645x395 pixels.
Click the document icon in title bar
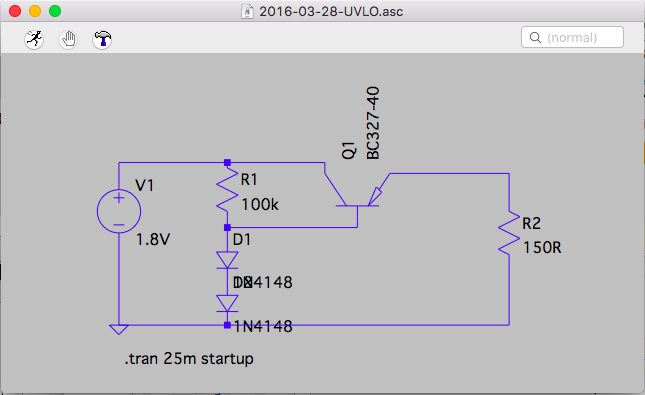pyautogui.click(x=247, y=11)
